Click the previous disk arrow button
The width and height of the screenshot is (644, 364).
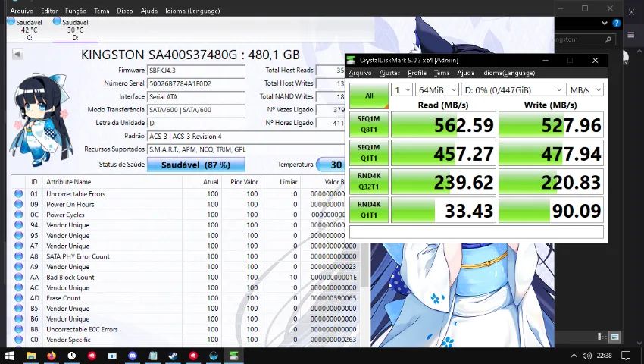[17, 54]
